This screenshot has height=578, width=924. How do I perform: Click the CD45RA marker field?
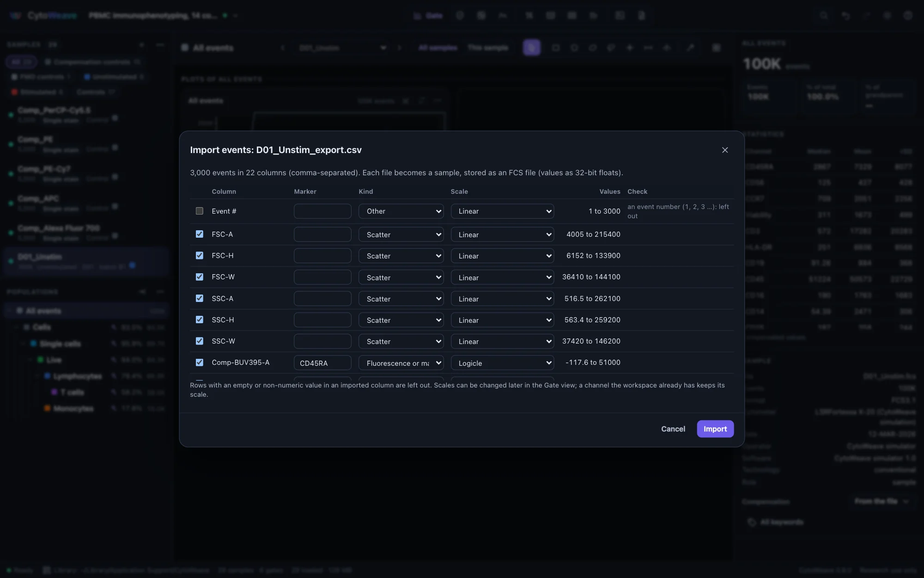click(x=322, y=363)
